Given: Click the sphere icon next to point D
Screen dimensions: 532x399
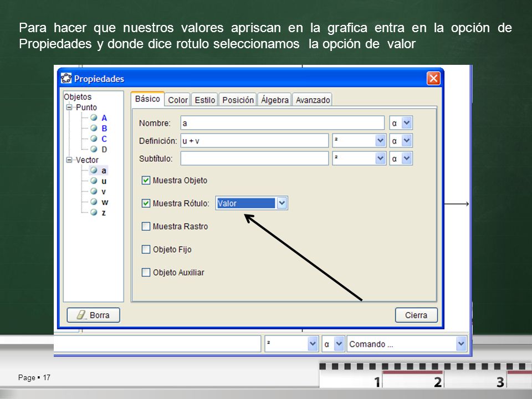Looking at the screenshot, I should pos(94,149).
